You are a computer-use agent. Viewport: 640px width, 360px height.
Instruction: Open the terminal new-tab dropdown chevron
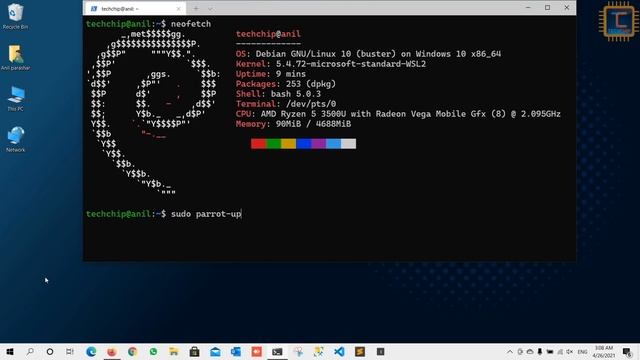coord(210,8)
